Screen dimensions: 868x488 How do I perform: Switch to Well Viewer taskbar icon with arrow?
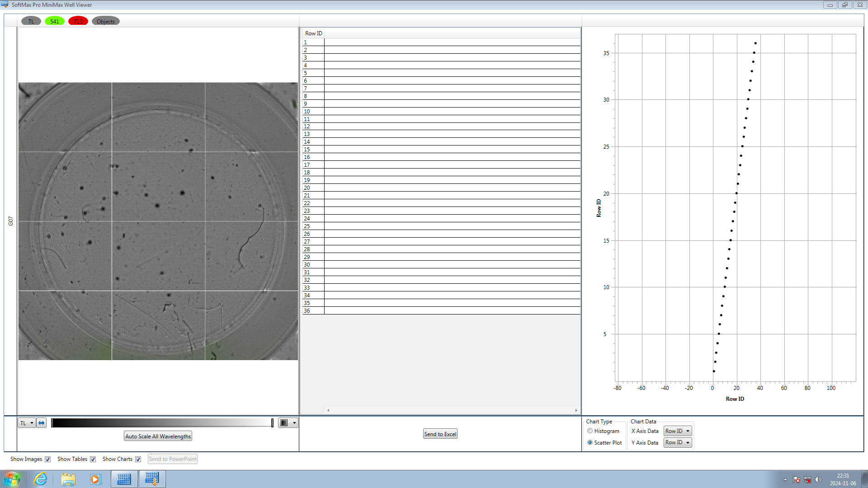[x=152, y=479]
